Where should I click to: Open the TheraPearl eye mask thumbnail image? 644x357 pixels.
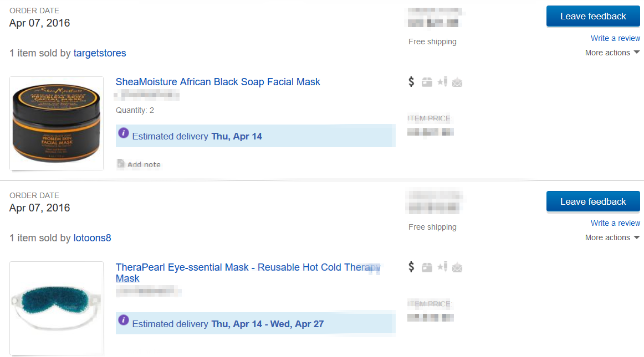pos(57,308)
